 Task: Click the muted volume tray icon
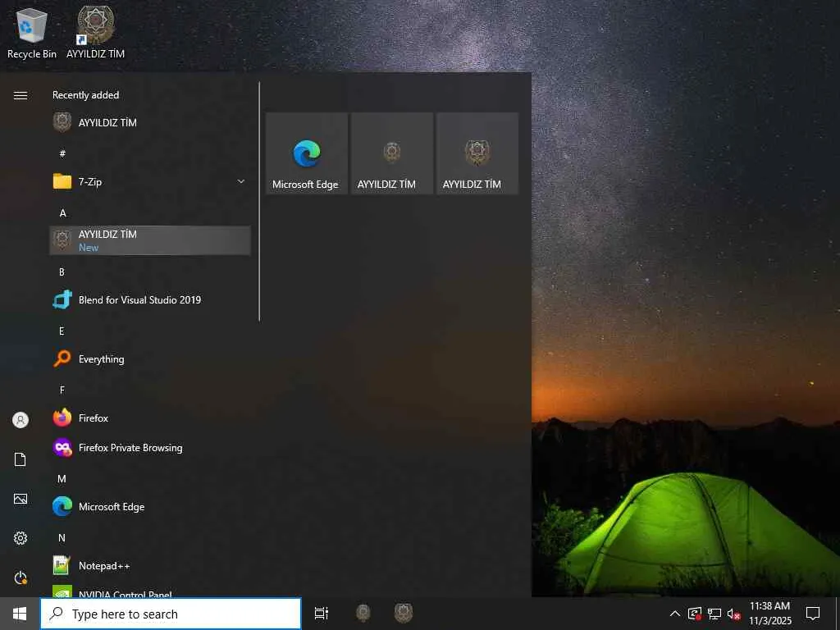click(x=733, y=614)
